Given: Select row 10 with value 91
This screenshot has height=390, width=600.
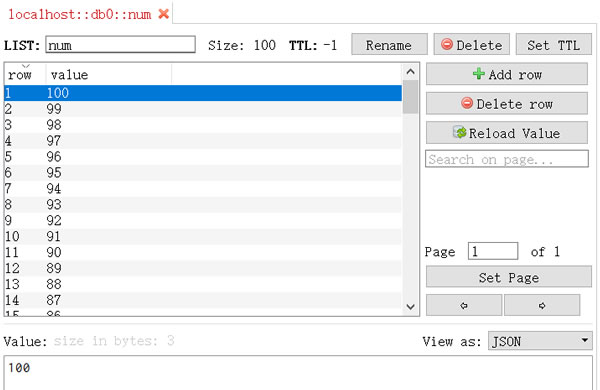Looking at the screenshot, I should pos(203,237).
